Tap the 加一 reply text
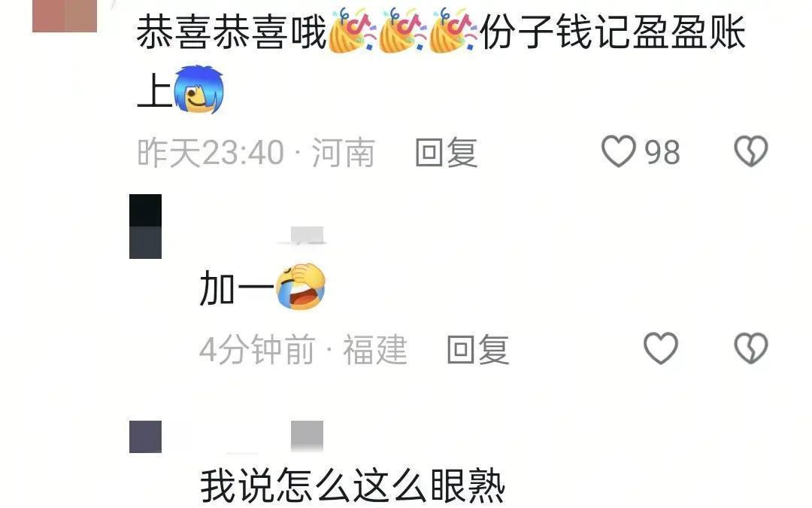Image resolution: width=812 pixels, height=508 pixels. coord(236,289)
